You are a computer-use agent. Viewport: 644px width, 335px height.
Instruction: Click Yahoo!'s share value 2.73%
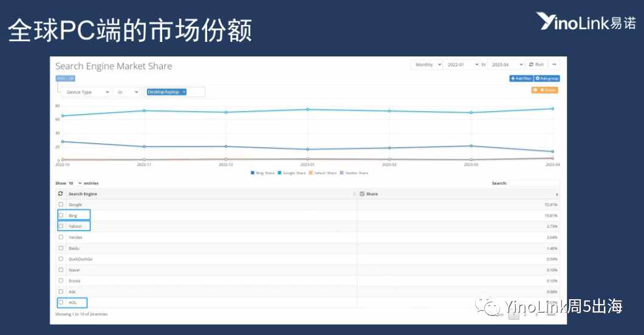click(x=552, y=226)
